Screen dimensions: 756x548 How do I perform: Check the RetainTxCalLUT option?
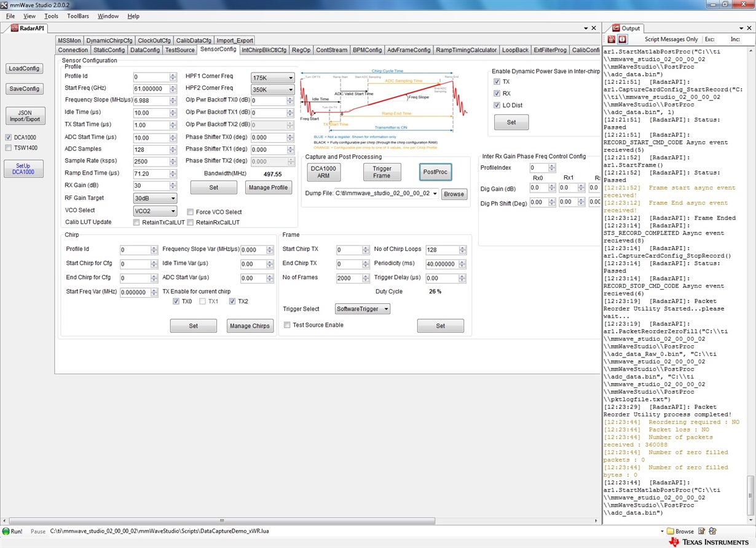[136, 223]
